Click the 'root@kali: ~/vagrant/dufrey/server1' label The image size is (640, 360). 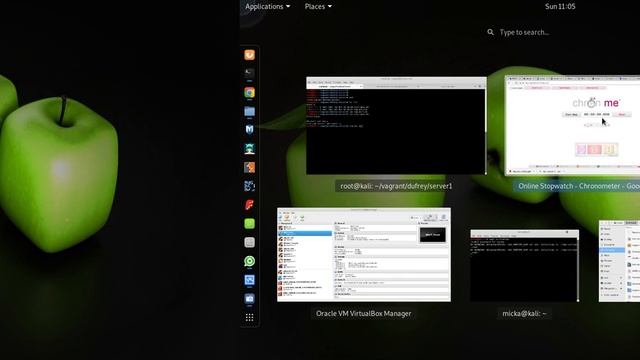click(x=396, y=186)
